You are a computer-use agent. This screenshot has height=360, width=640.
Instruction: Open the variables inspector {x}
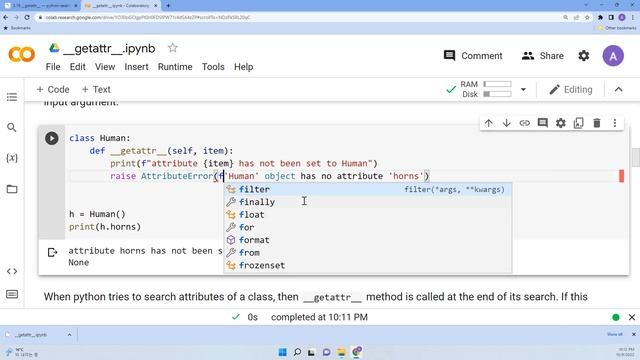coord(12,158)
